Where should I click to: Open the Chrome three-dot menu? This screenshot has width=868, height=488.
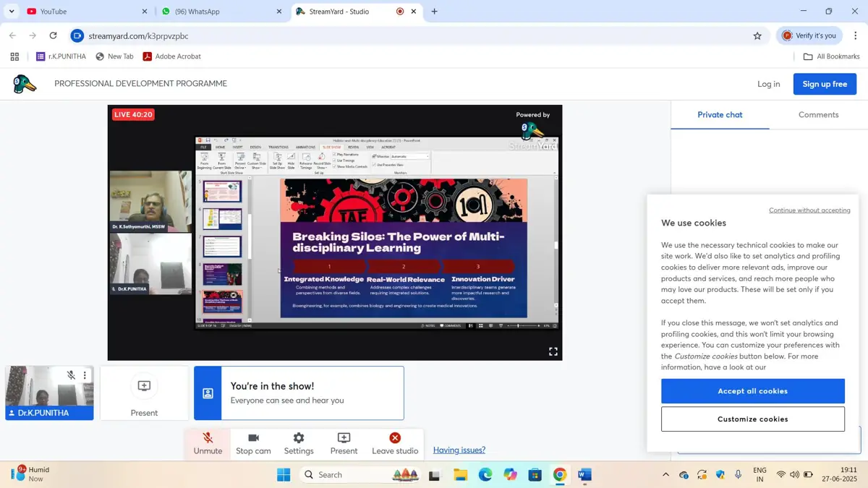tap(855, 35)
